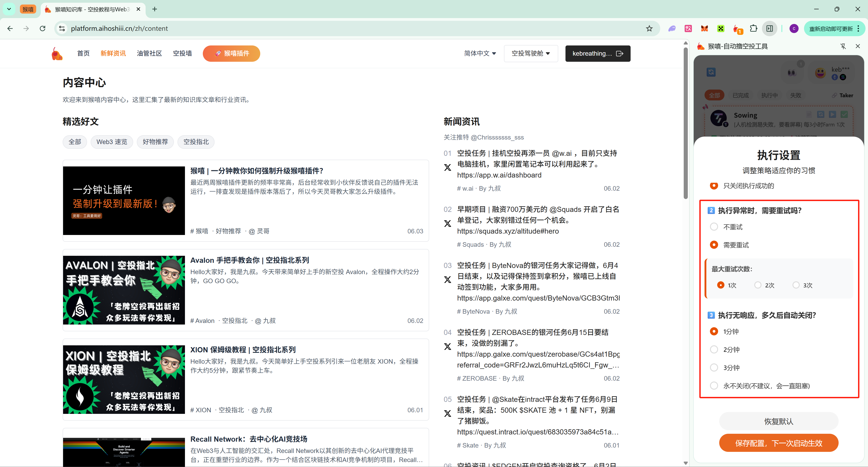Set max retries to 1次

pyautogui.click(x=720, y=285)
